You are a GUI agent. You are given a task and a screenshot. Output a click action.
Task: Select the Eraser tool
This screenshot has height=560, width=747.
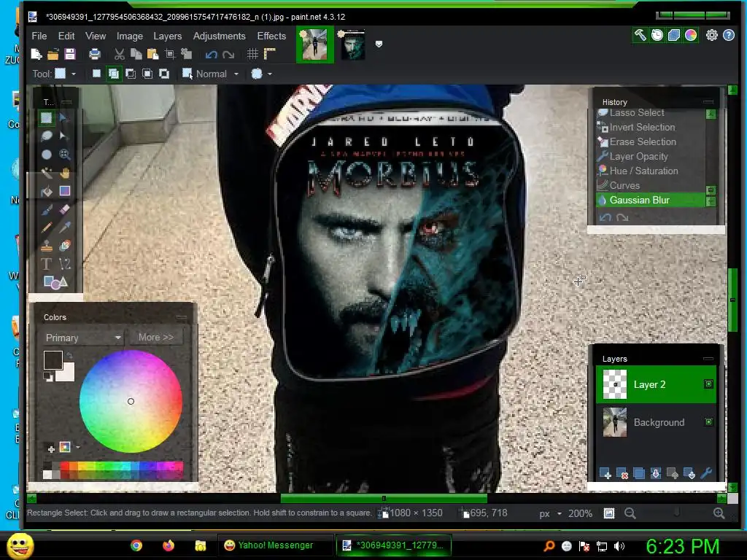[65, 209]
